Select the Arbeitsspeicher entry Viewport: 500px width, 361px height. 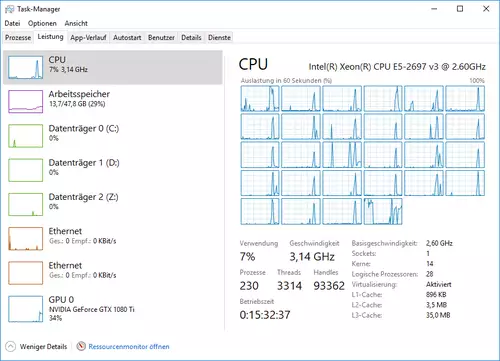point(113,101)
